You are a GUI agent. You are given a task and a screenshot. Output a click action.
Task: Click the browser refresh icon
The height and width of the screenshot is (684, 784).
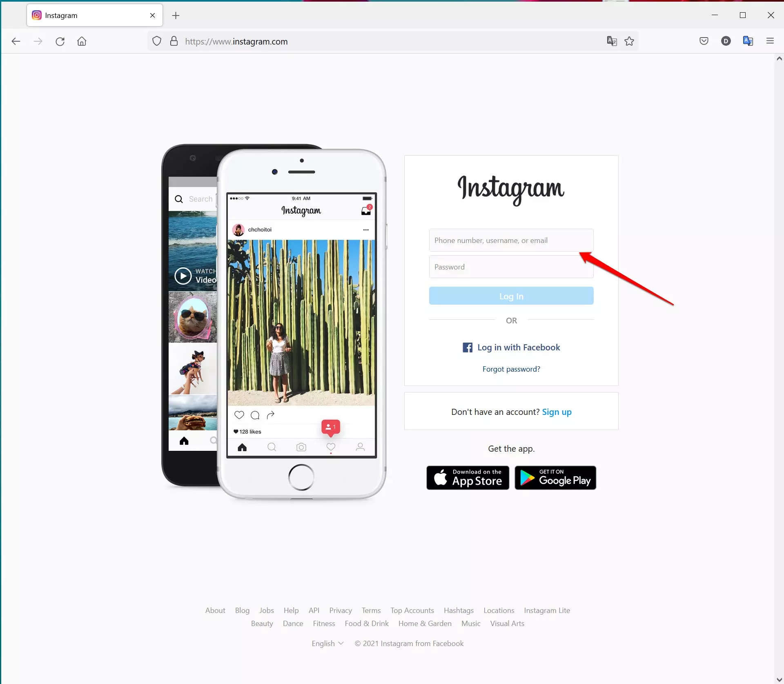(60, 41)
